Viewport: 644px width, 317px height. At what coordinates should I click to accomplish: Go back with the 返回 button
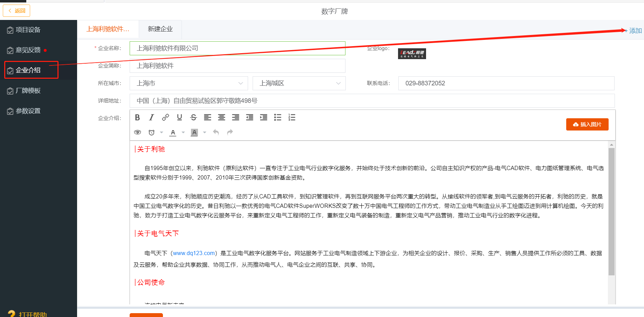pyautogui.click(x=16, y=10)
